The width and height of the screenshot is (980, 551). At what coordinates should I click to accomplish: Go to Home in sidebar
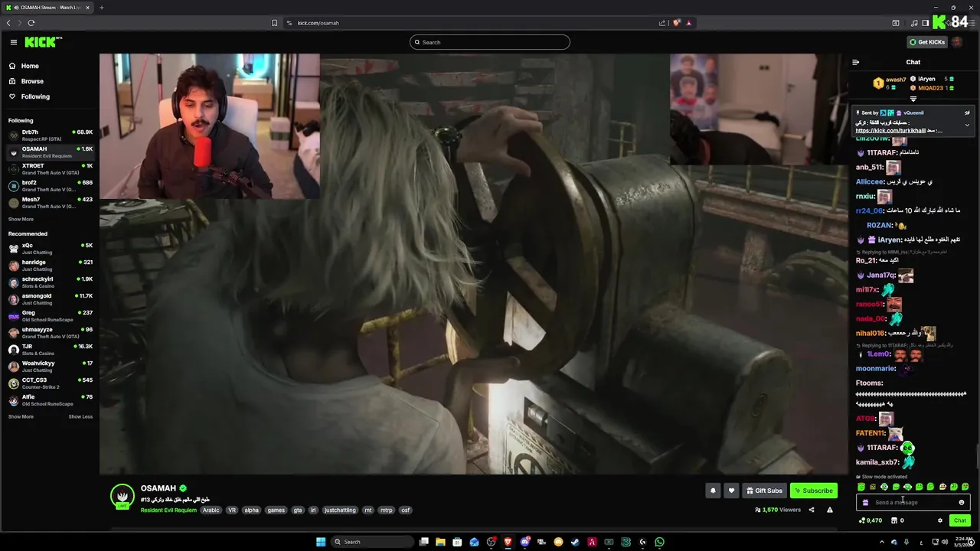pos(30,66)
